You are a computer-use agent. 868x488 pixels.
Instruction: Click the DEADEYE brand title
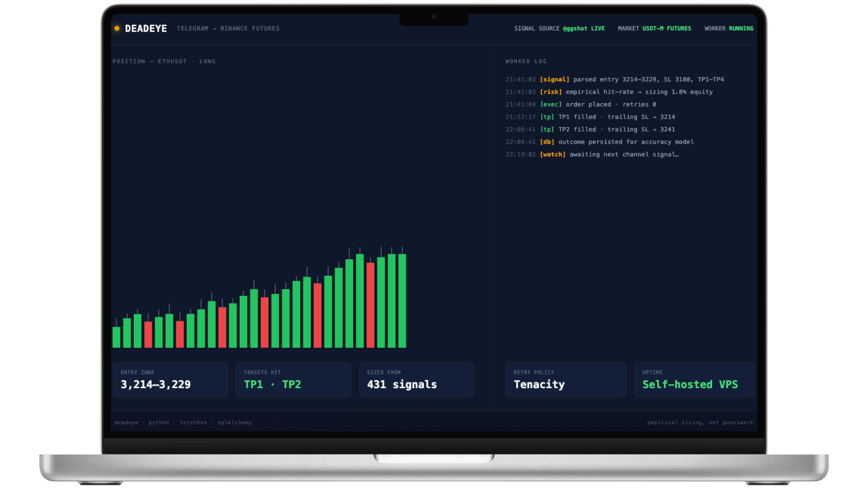(x=146, y=28)
